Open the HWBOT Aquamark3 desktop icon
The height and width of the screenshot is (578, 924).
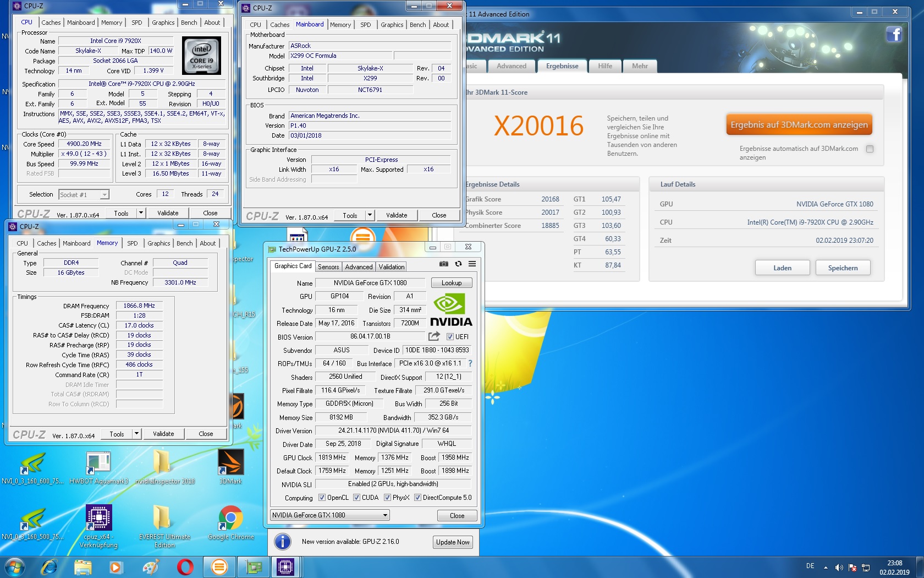tap(98, 467)
